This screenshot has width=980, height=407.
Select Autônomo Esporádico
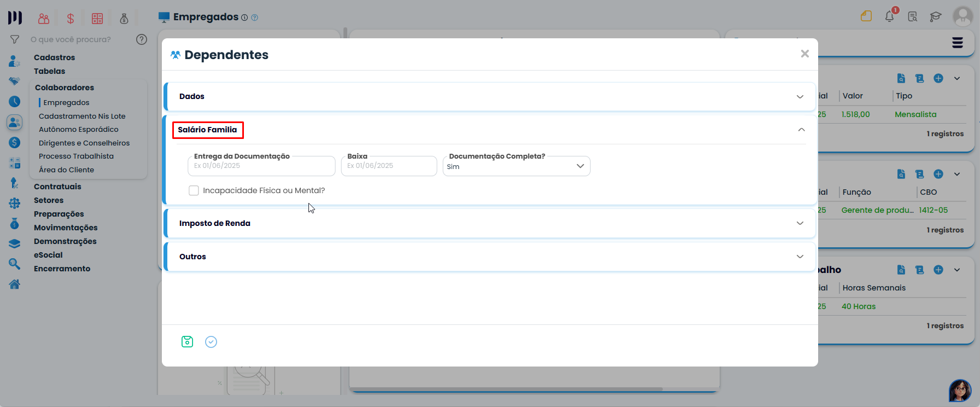[x=79, y=129]
